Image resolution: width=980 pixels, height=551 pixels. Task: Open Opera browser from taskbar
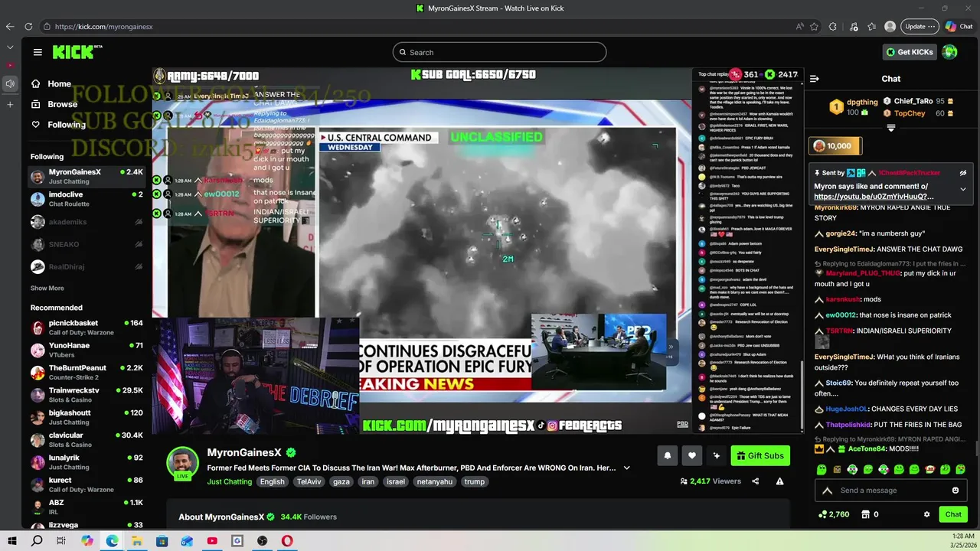[x=287, y=541]
